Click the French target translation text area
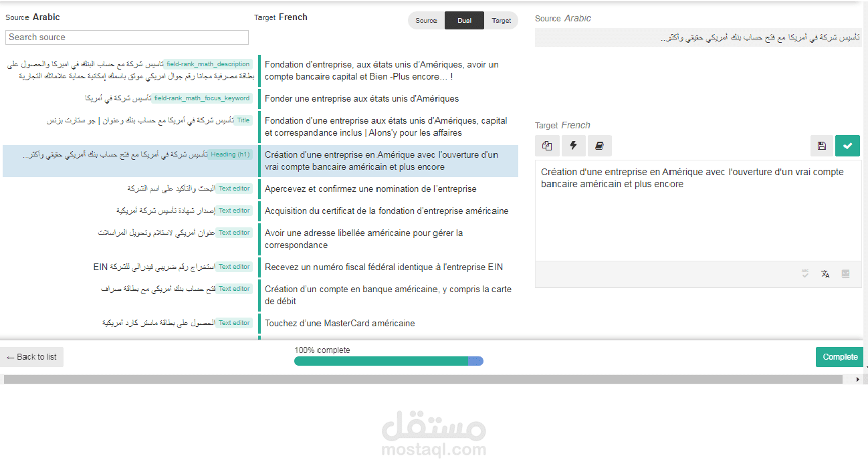This screenshot has width=868, height=468. (698, 210)
